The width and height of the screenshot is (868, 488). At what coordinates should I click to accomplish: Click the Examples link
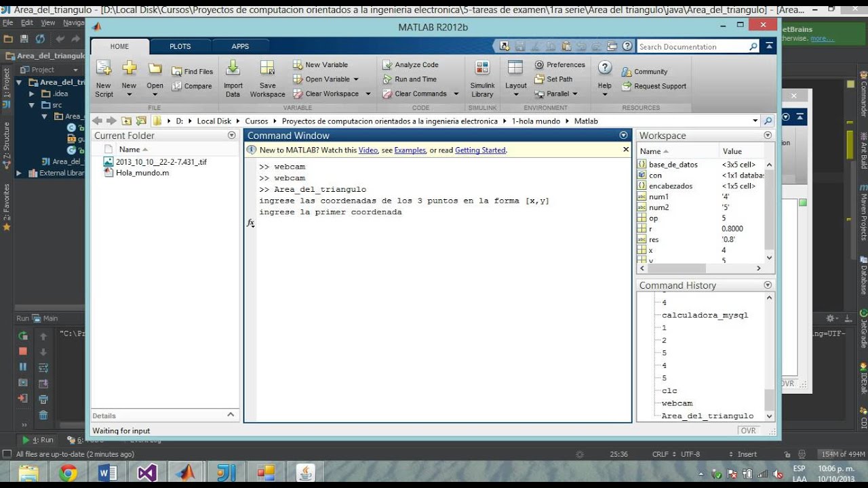(x=410, y=150)
